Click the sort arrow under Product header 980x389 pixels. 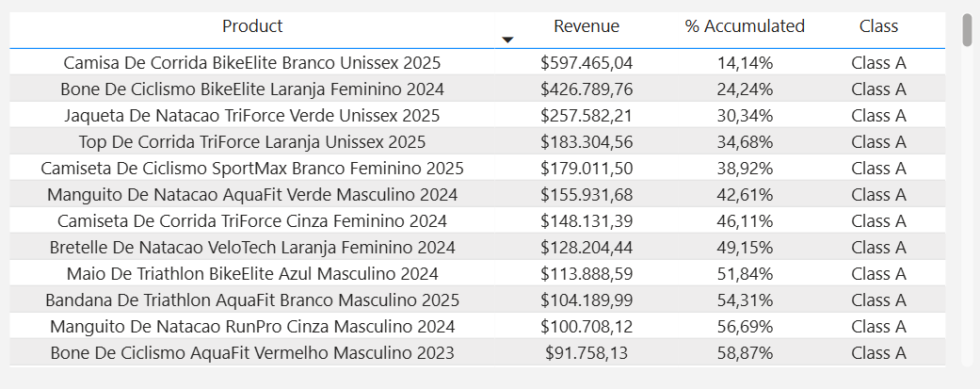pos(508,40)
